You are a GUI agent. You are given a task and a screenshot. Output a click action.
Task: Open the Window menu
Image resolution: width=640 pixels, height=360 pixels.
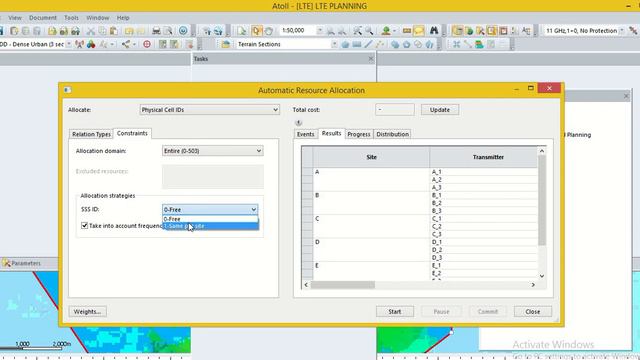click(x=98, y=18)
